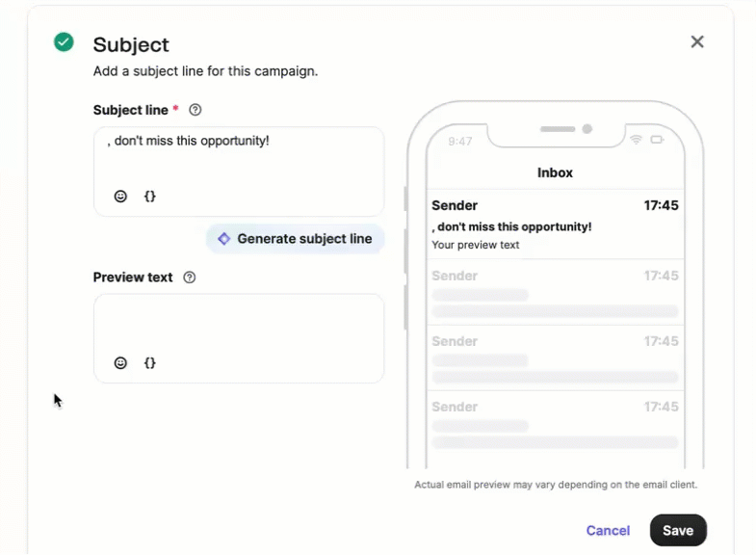Insert personalization variable in Preview text field
The image size is (756, 555).
(x=150, y=363)
